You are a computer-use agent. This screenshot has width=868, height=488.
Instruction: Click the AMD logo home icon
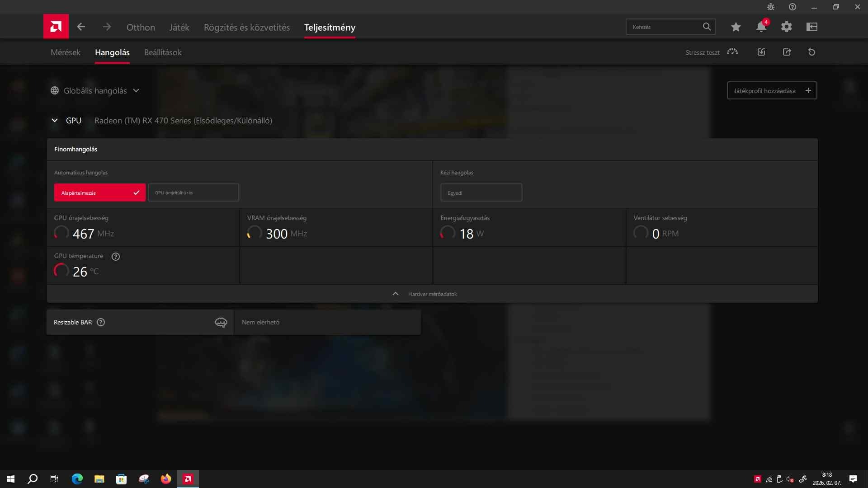[x=56, y=27]
